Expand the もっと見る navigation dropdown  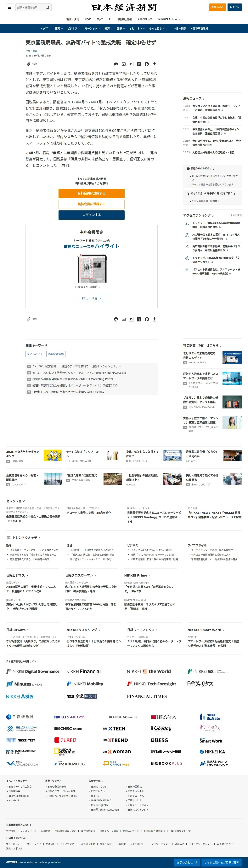click(157, 29)
